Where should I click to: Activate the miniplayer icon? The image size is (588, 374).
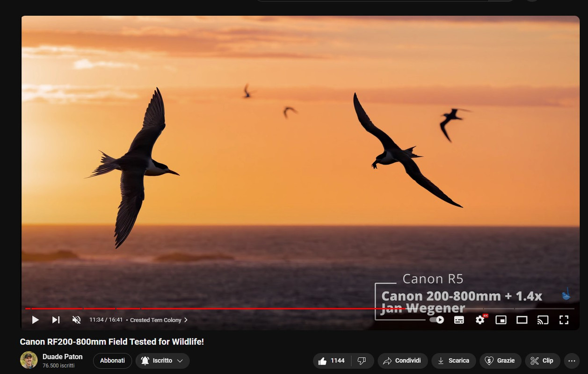pyautogui.click(x=501, y=320)
